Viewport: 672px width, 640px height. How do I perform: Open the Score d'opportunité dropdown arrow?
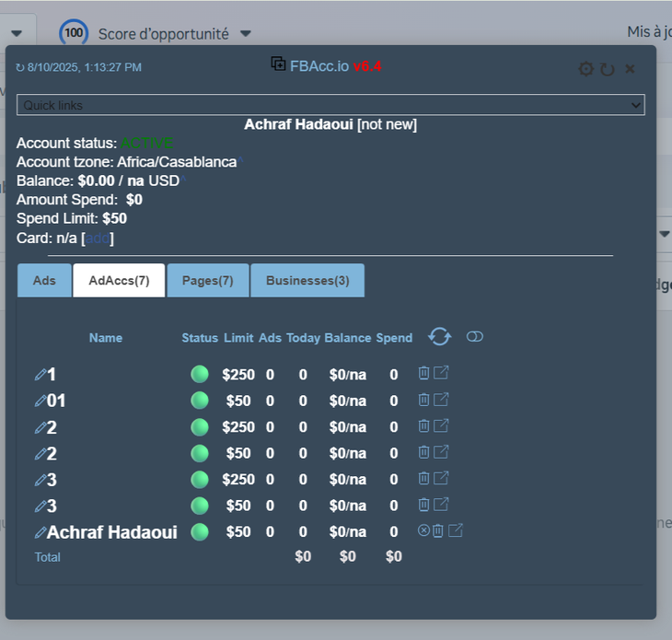point(246,34)
